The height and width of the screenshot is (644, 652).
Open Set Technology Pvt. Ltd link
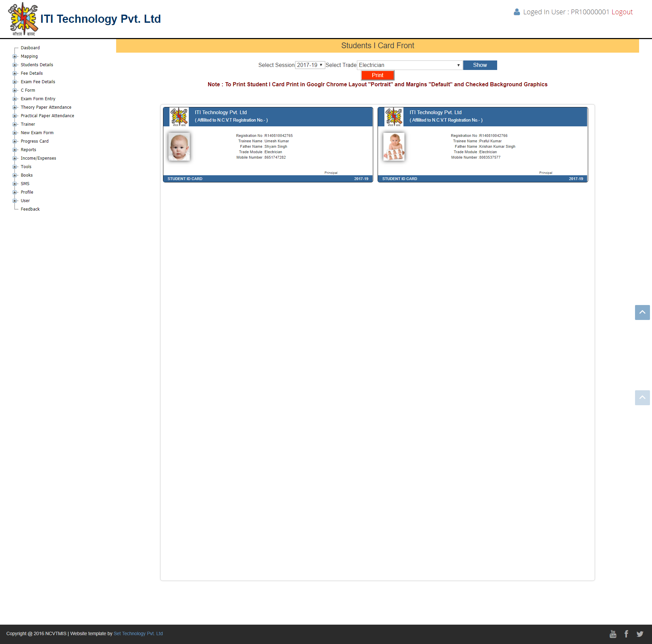point(138,633)
